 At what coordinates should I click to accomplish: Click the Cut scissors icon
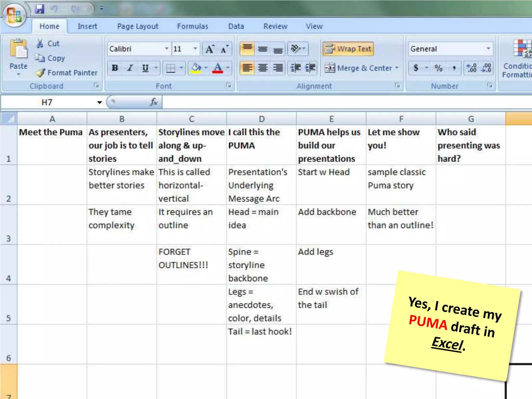pos(40,44)
